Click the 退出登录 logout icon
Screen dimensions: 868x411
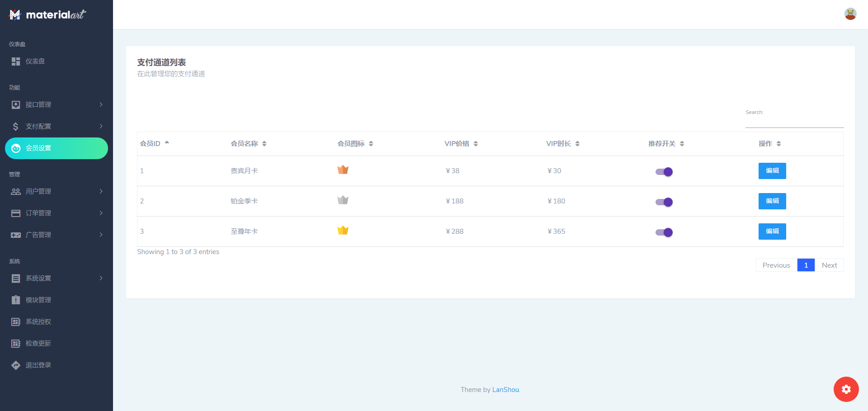tap(16, 365)
